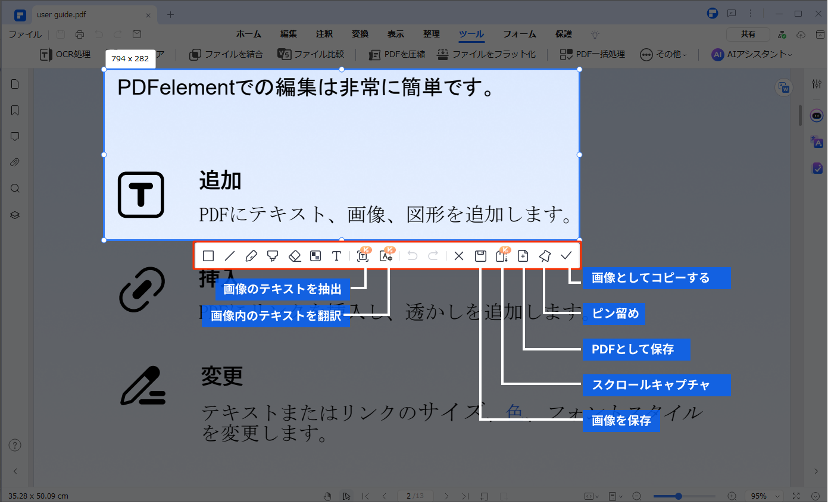
Task: Expand the AIアシスタント dropdown
Action: [752, 54]
